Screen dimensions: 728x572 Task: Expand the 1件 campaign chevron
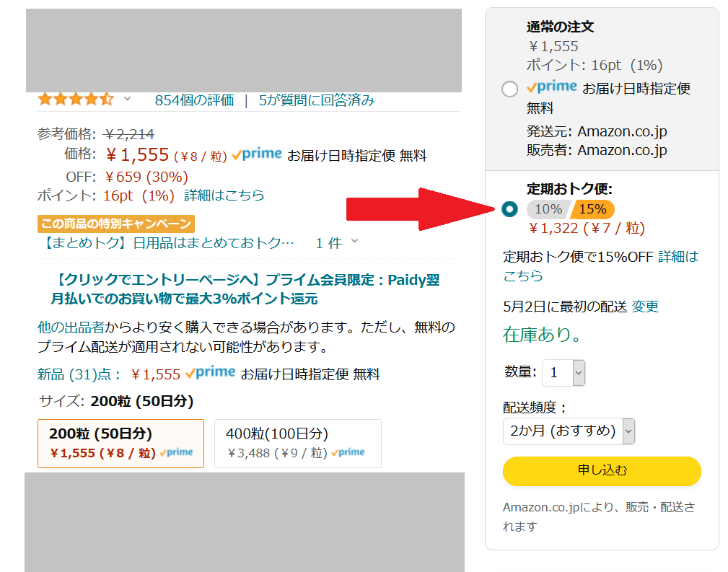(x=355, y=241)
